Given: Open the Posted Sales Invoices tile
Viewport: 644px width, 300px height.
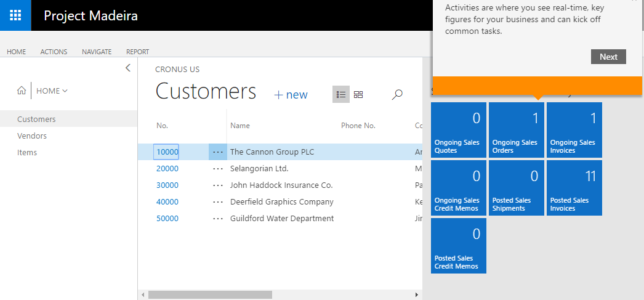Looking at the screenshot, I should [x=574, y=188].
